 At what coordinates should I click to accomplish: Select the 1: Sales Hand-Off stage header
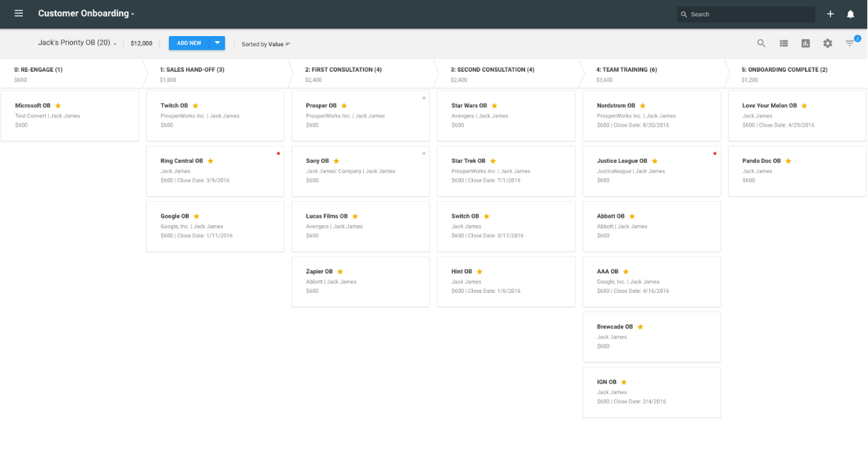[218, 74]
